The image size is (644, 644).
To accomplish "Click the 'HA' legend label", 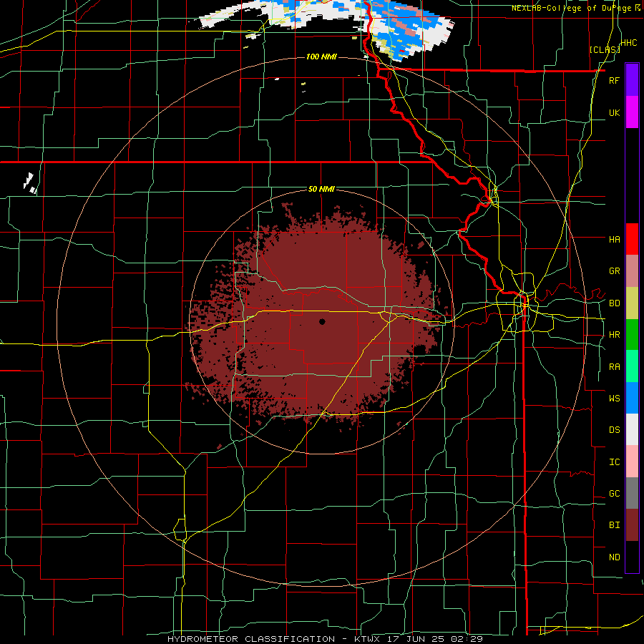I will tap(614, 240).
